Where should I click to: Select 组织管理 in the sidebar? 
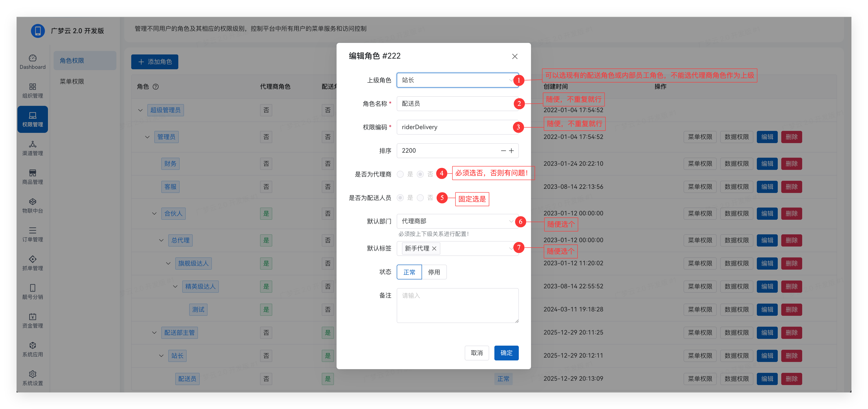coord(32,90)
